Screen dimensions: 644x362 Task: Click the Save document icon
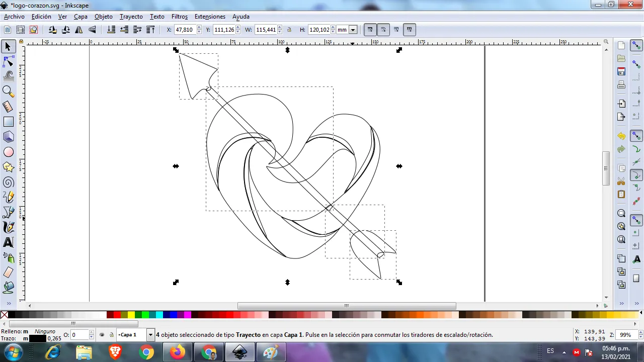(621, 71)
